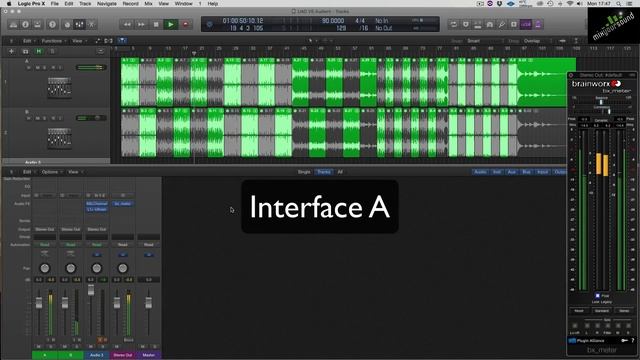Viewport: 640px width, 360px height.
Task: Toggle the purple Metronome icon
Action: (538, 24)
